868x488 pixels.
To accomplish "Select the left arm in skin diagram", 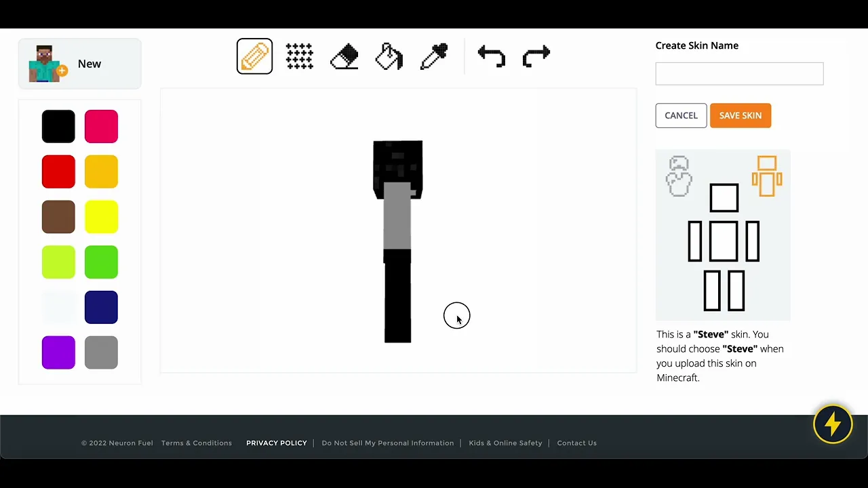I will coord(695,241).
